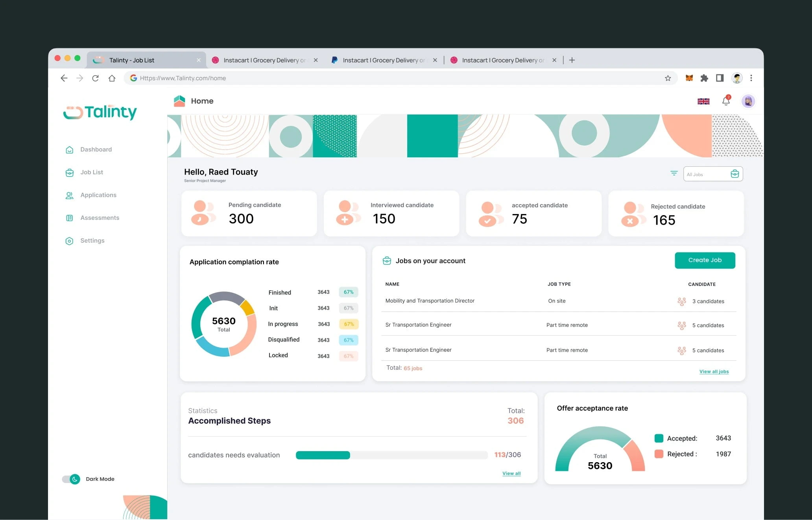This screenshot has width=812, height=520.
Task: Click 3 candidates in the jobs table
Action: 708,301
